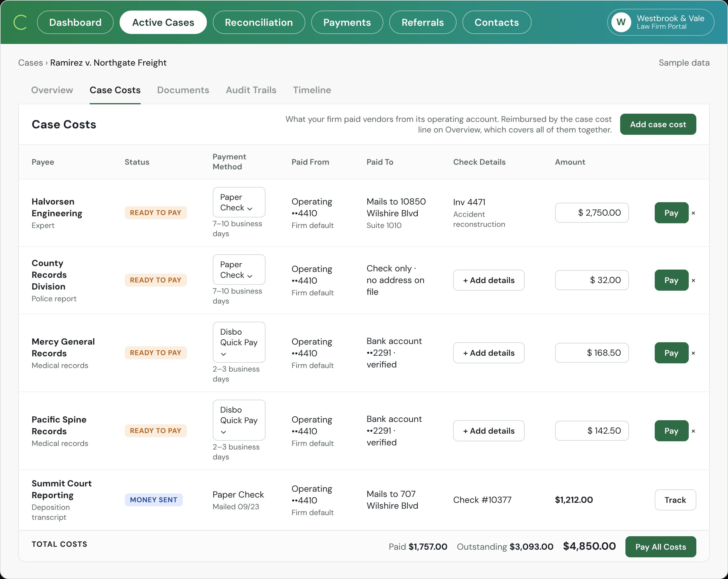Track the Summit Court Reporting payment
Viewport: 728px width, 579px height.
coord(675,500)
